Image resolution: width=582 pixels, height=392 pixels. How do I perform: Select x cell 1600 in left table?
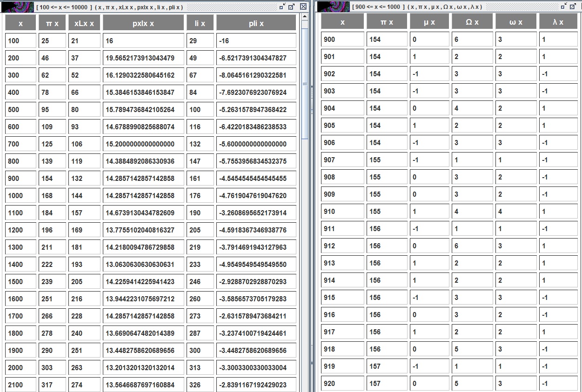(20, 299)
